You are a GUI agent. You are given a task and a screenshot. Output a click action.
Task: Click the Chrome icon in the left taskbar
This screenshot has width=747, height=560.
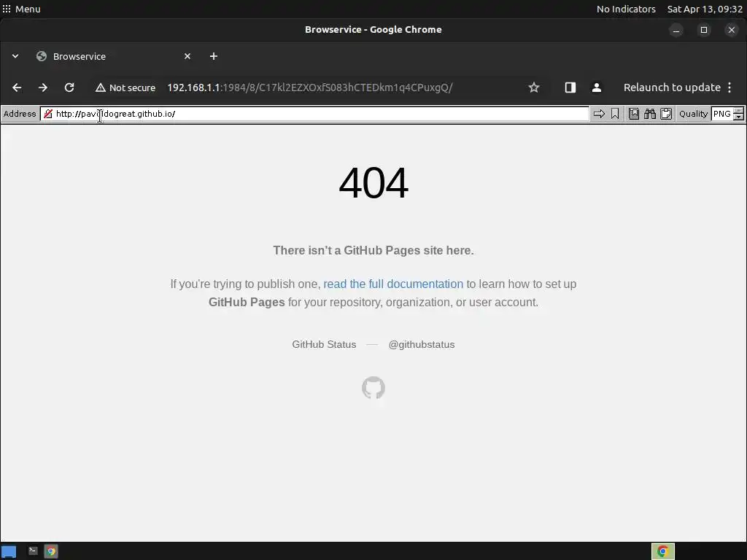51,551
